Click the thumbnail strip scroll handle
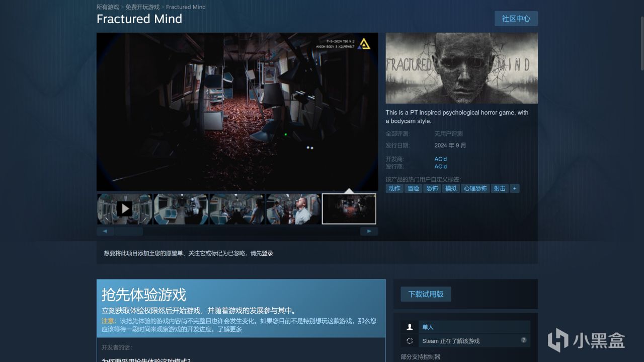Screen dimensions: 644x362 coord(129,232)
